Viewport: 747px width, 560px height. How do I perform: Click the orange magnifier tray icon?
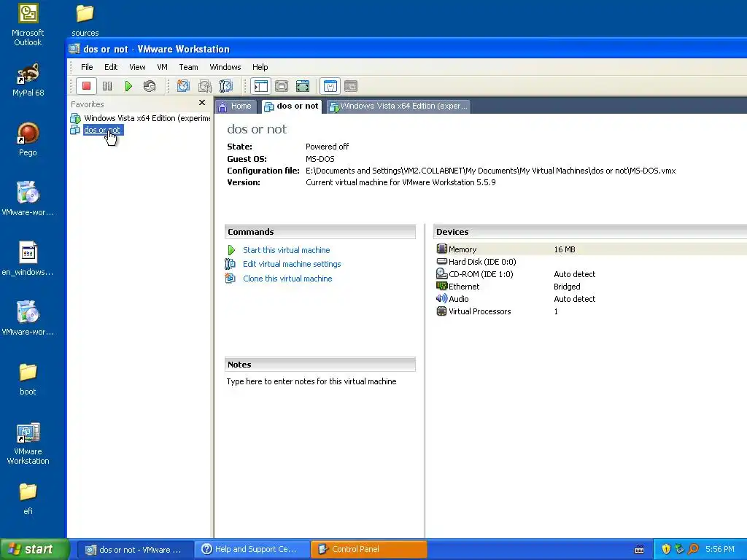[x=693, y=549]
